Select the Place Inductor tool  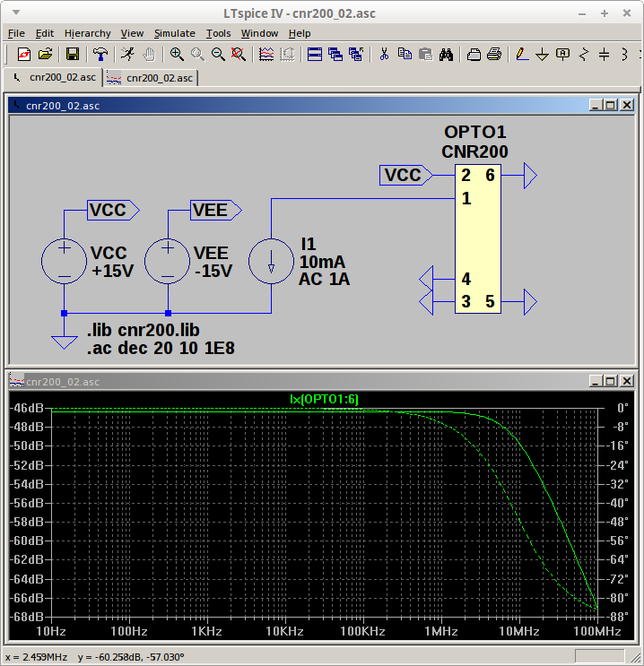pos(624,55)
